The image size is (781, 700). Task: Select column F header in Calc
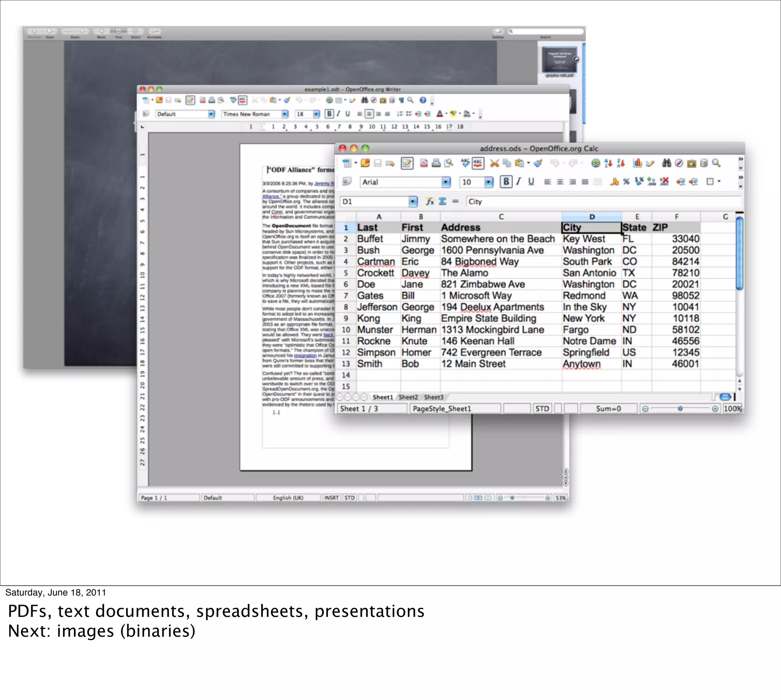click(676, 217)
